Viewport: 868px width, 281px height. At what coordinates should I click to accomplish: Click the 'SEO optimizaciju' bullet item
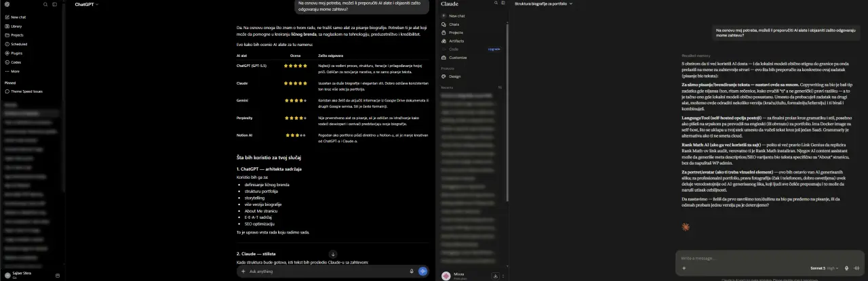pyautogui.click(x=260, y=223)
